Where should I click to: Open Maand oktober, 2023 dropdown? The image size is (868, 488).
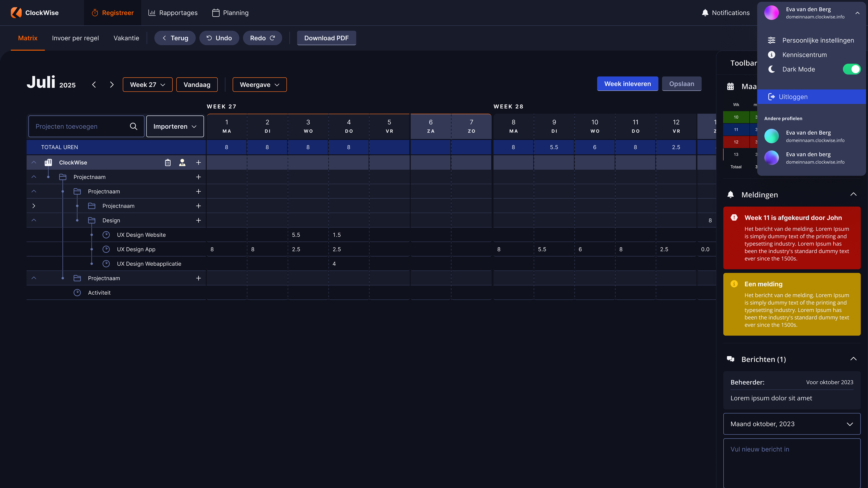[791, 424]
